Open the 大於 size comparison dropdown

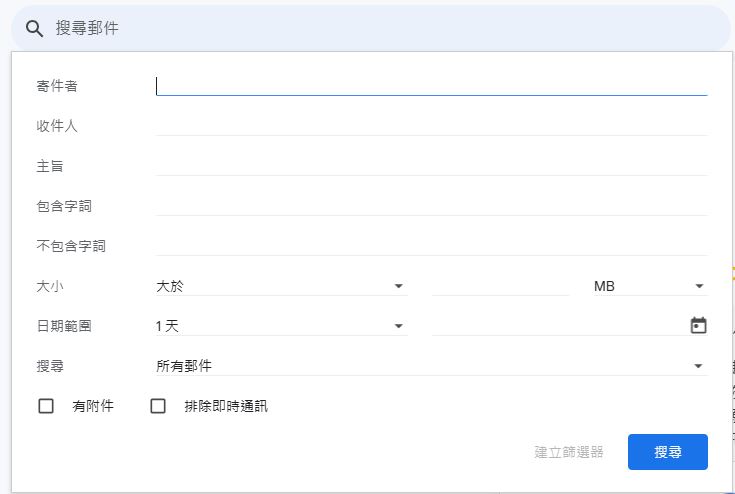pyautogui.click(x=281, y=286)
